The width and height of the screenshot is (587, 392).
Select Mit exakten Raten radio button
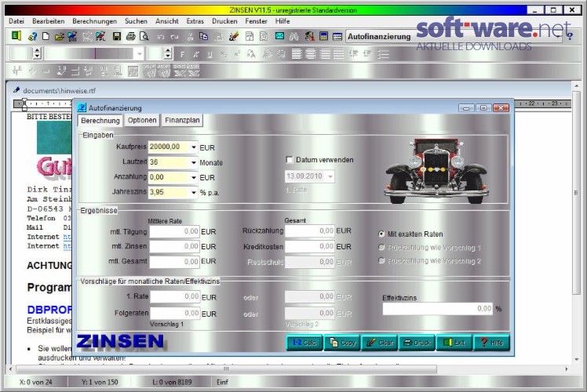click(381, 234)
